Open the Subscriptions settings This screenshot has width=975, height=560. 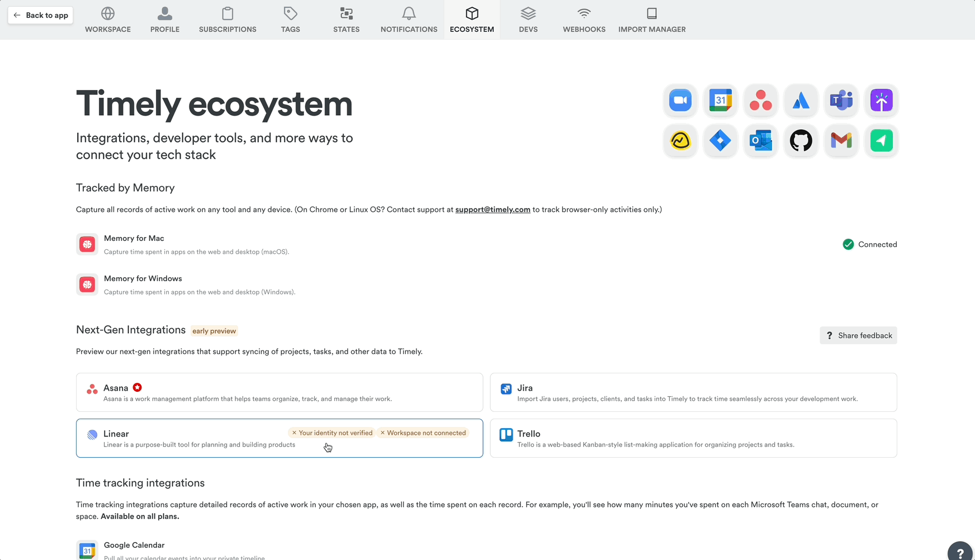pyautogui.click(x=228, y=20)
